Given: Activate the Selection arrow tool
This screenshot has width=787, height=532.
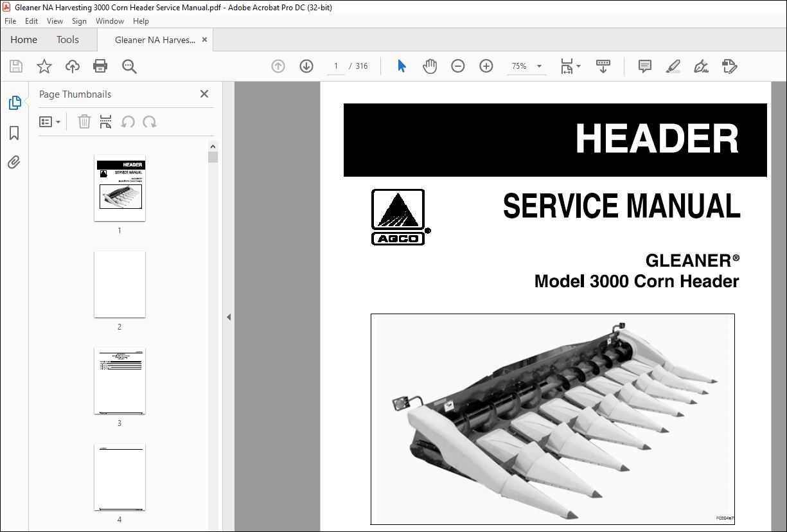Looking at the screenshot, I should [402, 66].
